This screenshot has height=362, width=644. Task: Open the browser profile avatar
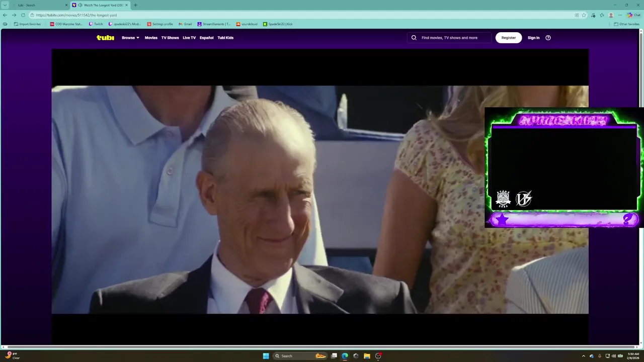coord(611,15)
